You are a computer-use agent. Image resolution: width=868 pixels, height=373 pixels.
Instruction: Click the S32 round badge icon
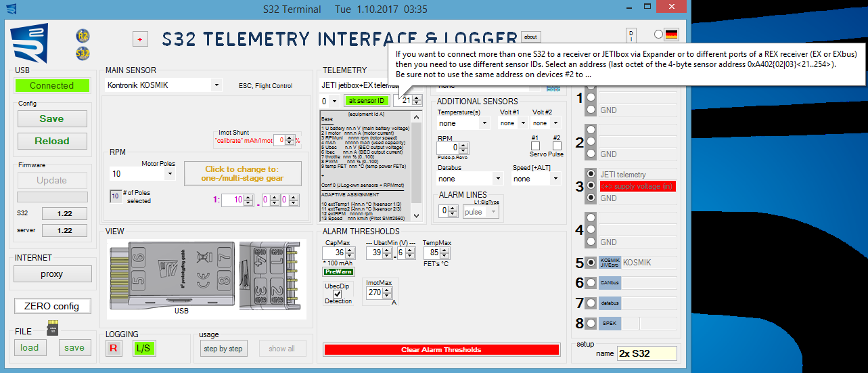click(83, 53)
